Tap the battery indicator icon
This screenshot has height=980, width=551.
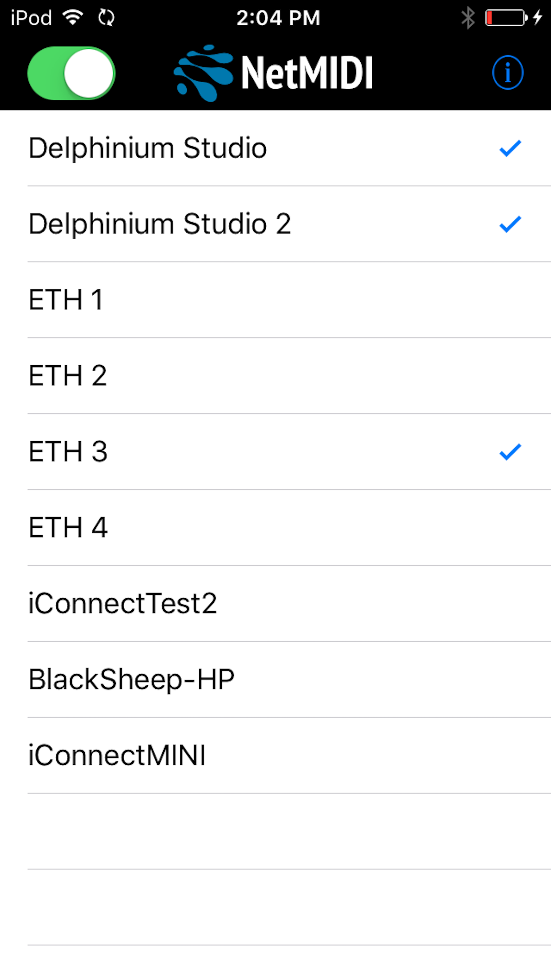coord(505,18)
